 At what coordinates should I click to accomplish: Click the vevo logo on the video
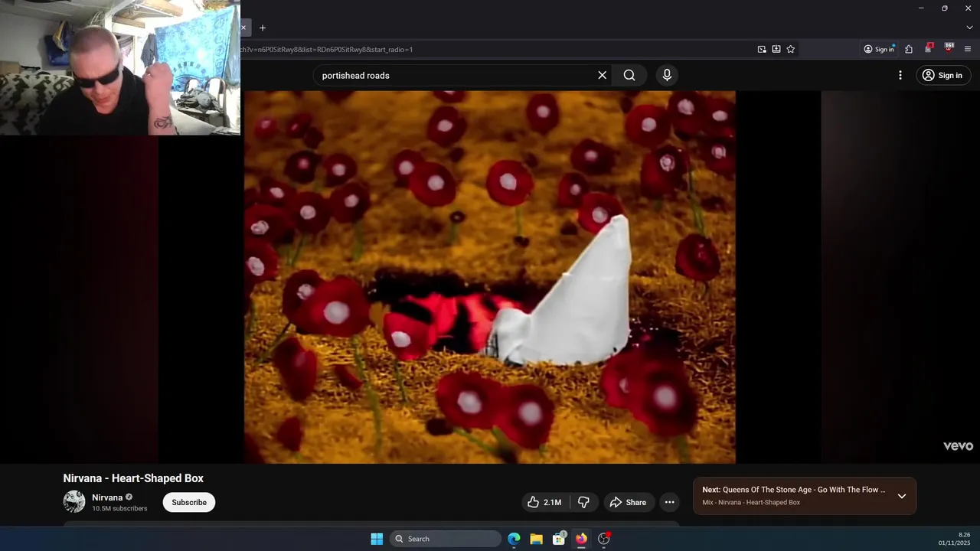point(958,446)
